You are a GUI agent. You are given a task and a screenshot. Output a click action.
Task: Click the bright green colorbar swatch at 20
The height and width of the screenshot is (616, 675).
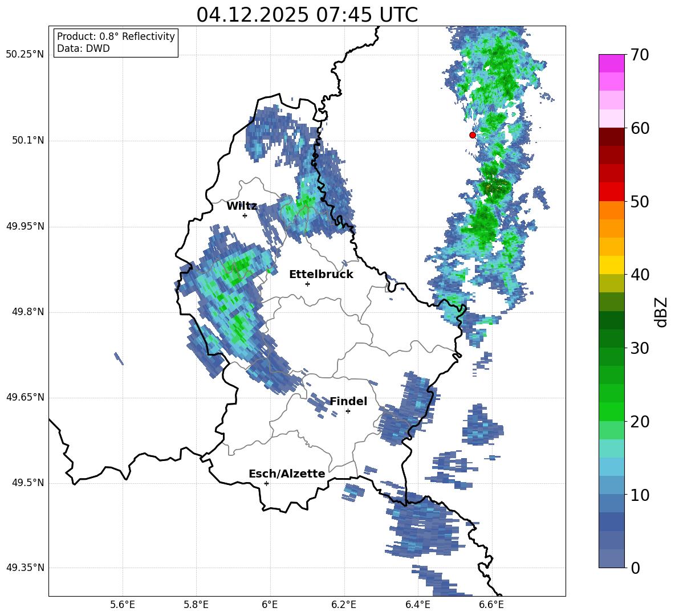pos(611,411)
